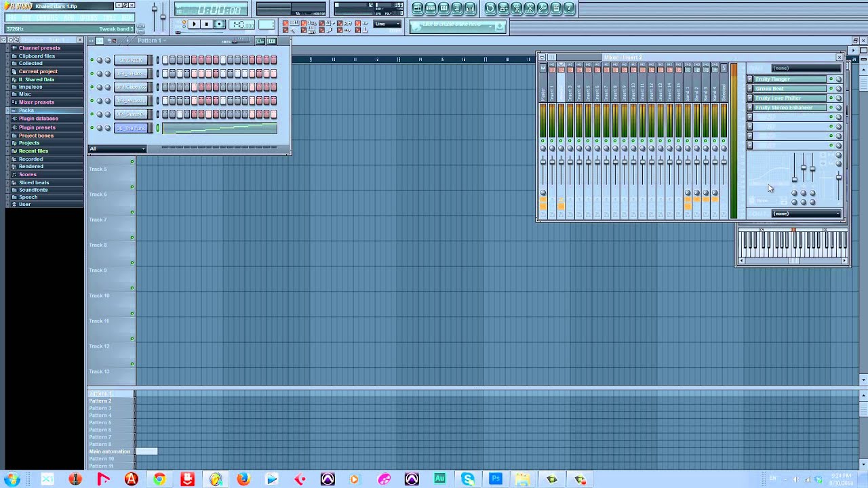This screenshot has height=488, width=868.
Task: Select Pattern 2 in playlist pattern list
Action: pyautogui.click(x=100, y=401)
